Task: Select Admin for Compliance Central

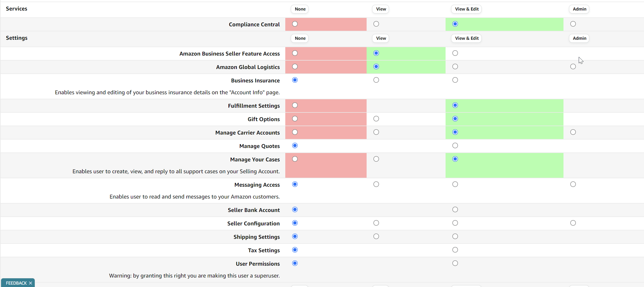Action: (x=573, y=24)
